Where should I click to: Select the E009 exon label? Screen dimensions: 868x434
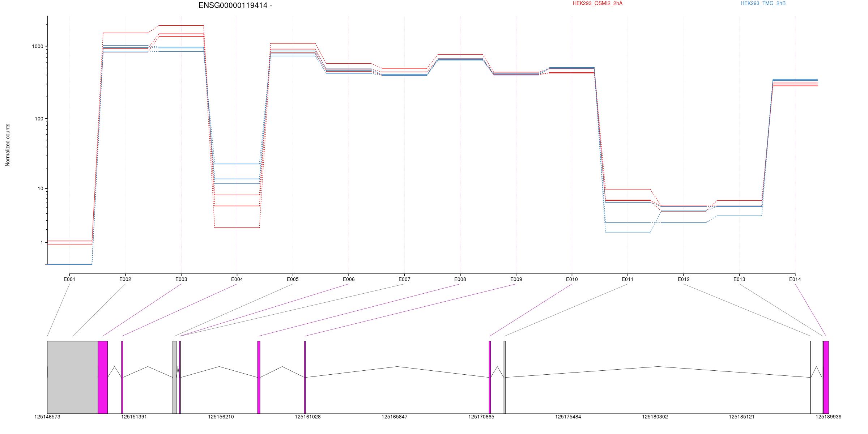[516, 279]
